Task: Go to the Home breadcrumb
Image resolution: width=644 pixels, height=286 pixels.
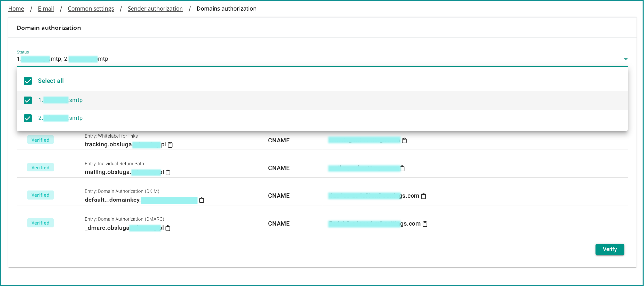Action: (16, 9)
